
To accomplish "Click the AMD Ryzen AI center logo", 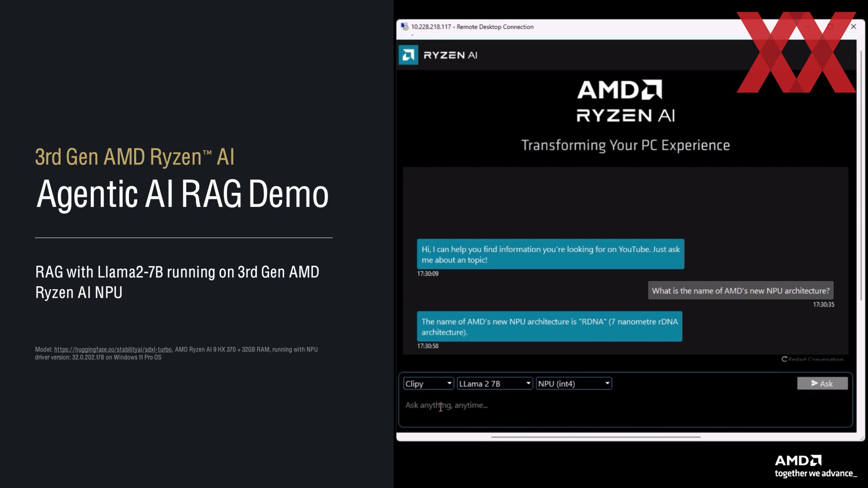I will 626,101.
